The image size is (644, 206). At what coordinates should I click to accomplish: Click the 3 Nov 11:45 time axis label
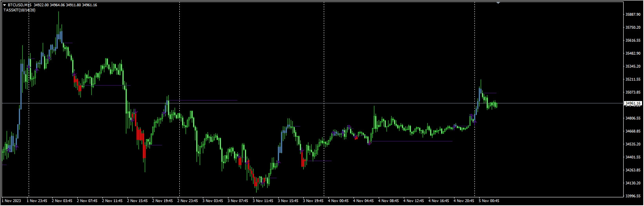[x=263, y=201]
